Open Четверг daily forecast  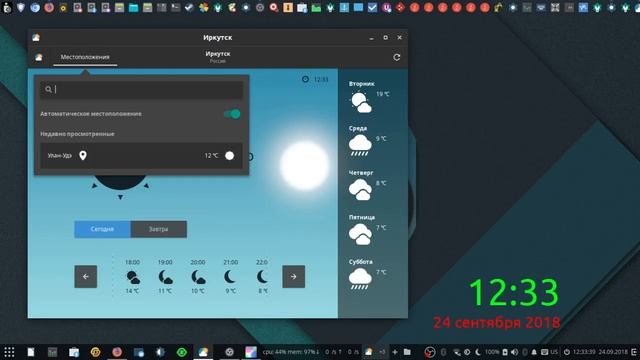(x=369, y=186)
